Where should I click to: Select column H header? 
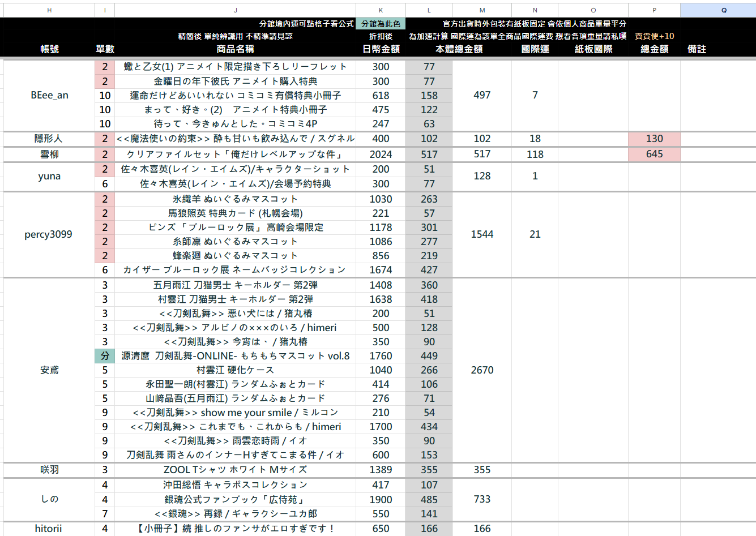point(49,10)
